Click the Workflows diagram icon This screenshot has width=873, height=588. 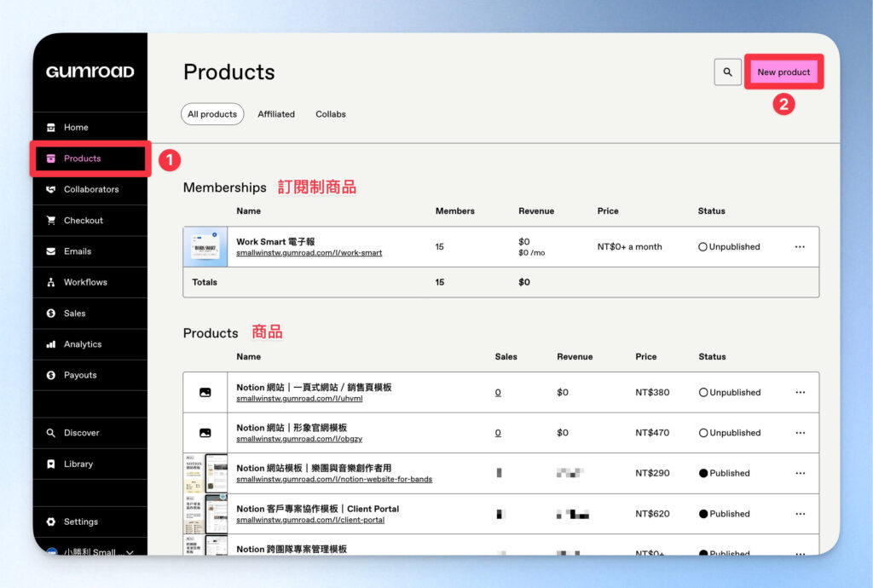[50, 282]
